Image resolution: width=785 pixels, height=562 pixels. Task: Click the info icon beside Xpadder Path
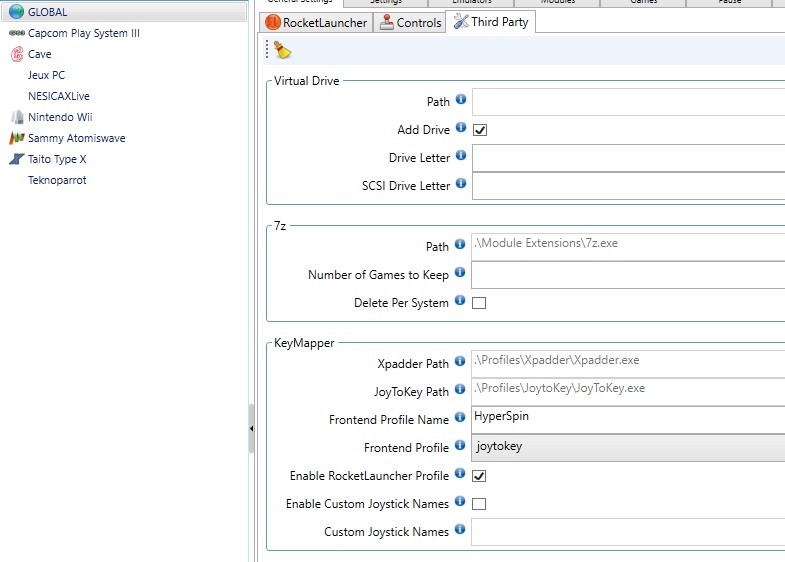click(x=460, y=361)
